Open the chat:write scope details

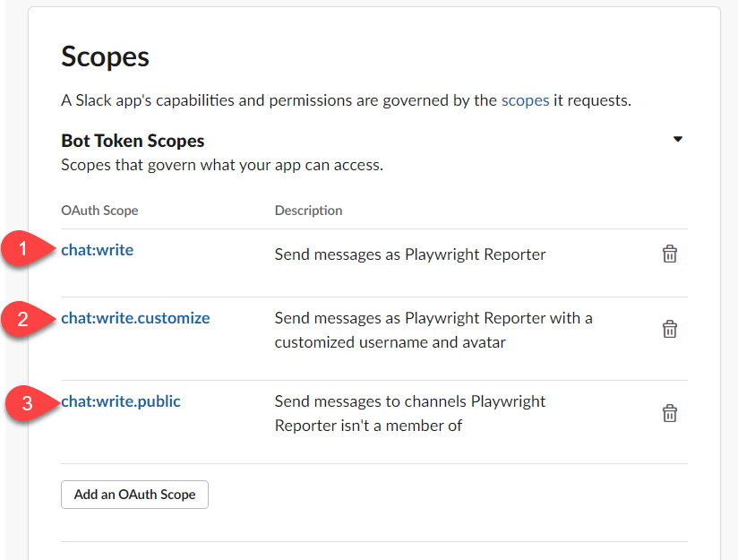tap(97, 250)
